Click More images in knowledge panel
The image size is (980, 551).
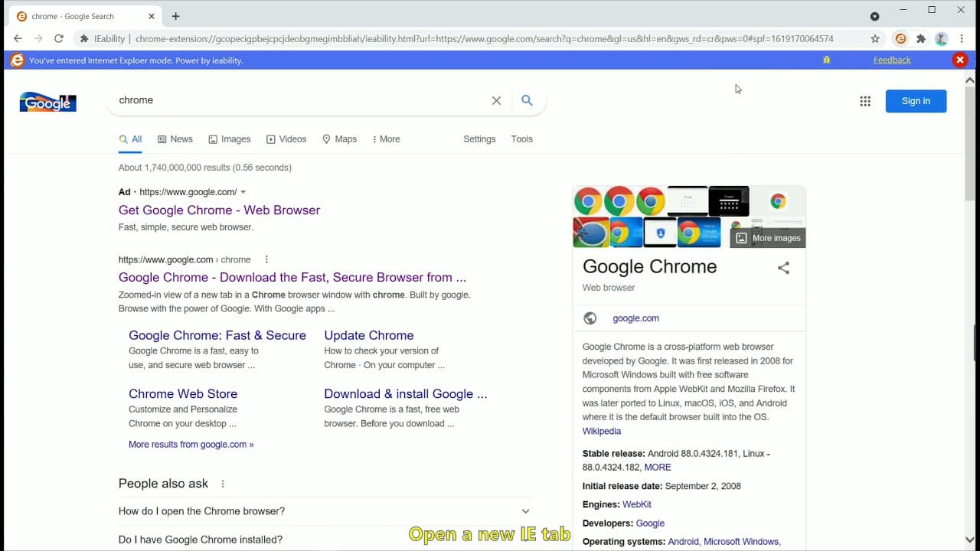click(x=768, y=238)
